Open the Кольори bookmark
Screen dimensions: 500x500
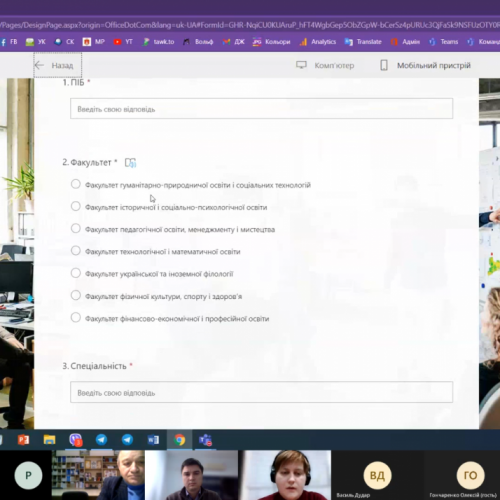[x=271, y=42]
